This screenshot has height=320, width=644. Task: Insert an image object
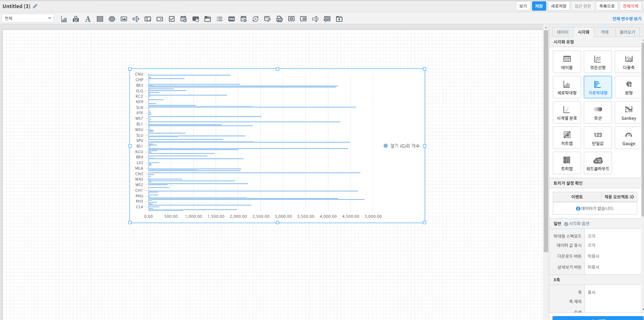click(x=124, y=19)
